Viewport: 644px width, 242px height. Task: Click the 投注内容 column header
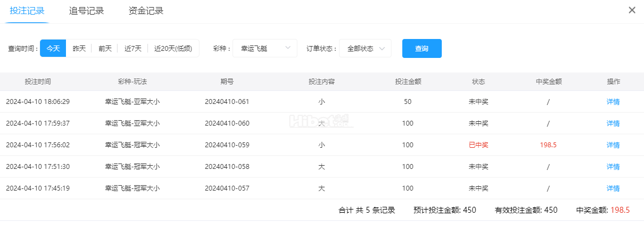tap(322, 82)
